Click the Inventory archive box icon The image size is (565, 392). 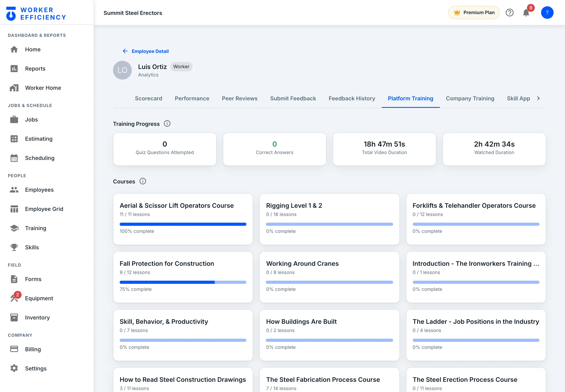point(14,317)
